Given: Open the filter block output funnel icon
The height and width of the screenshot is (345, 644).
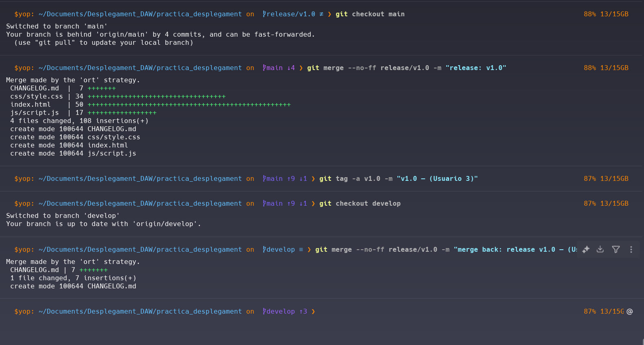Looking at the screenshot, I should 616,249.
